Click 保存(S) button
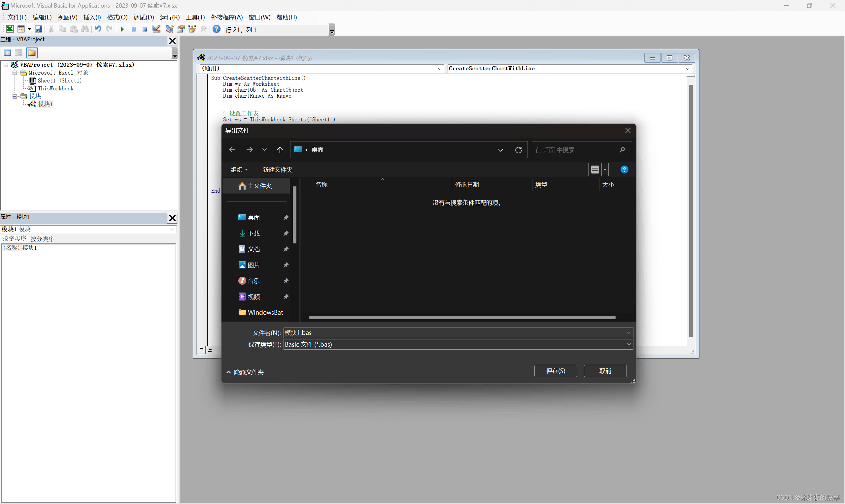This screenshot has height=504, width=845. [x=556, y=371]
